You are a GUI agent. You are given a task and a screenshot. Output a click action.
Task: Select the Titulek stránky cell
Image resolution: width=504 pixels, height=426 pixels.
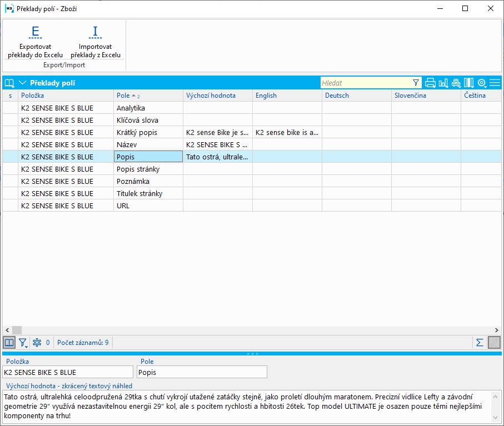148,193
